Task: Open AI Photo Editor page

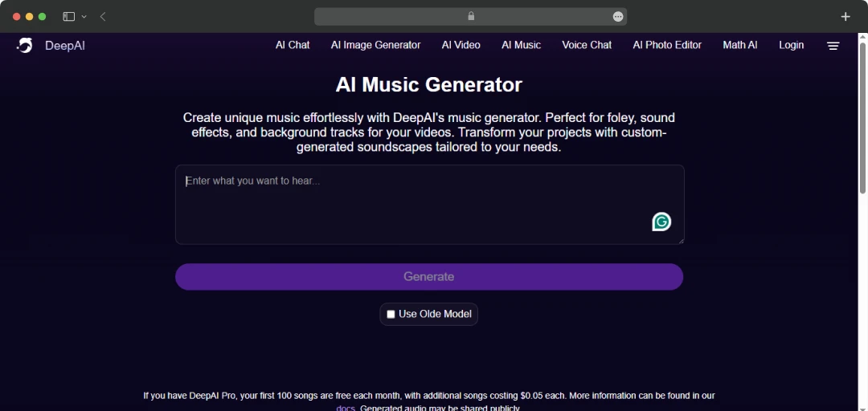Action: (x=667, y=46)
